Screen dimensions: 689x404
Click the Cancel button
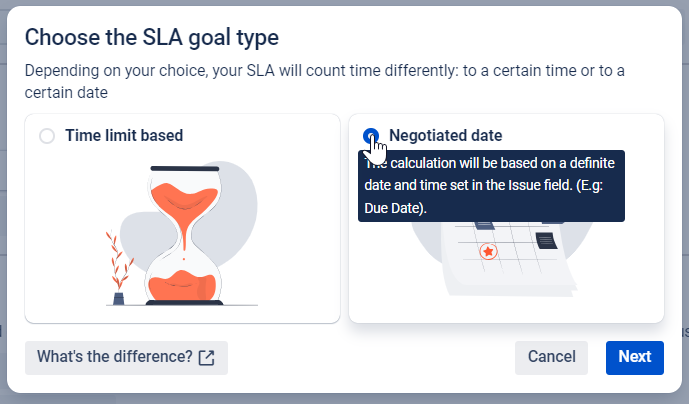tap(551, 358)
